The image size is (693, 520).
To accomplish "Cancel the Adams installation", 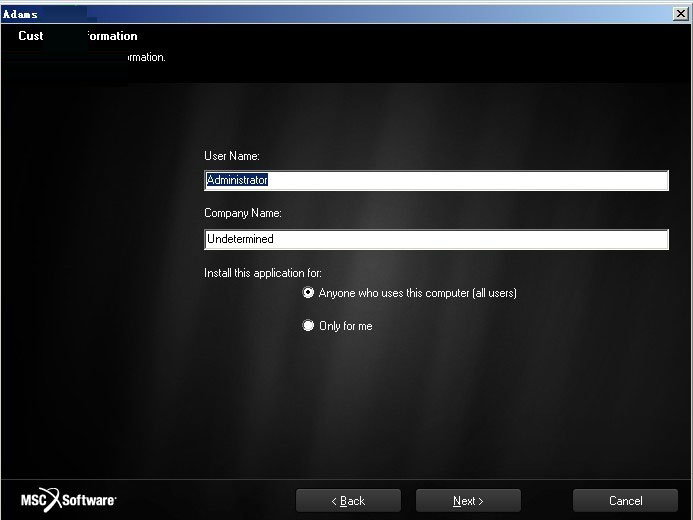I will (x=625, y=501).
